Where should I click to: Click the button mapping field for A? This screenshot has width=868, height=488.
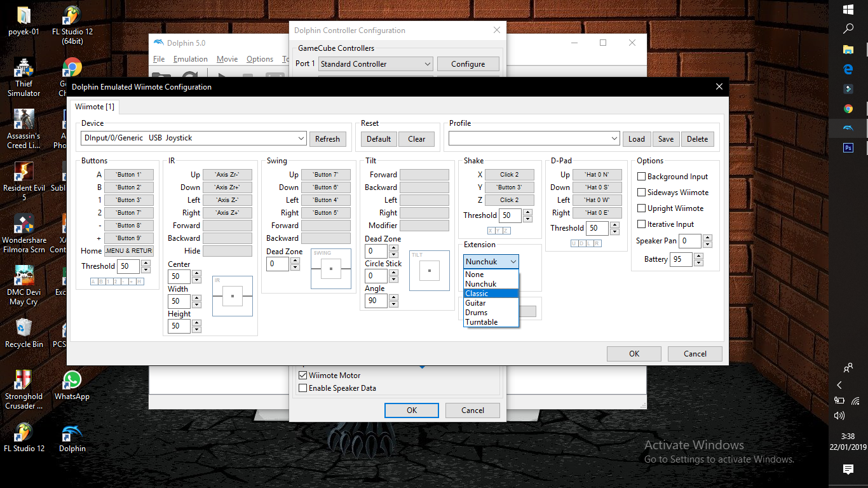pyautogui.click(x=128, y=175)
